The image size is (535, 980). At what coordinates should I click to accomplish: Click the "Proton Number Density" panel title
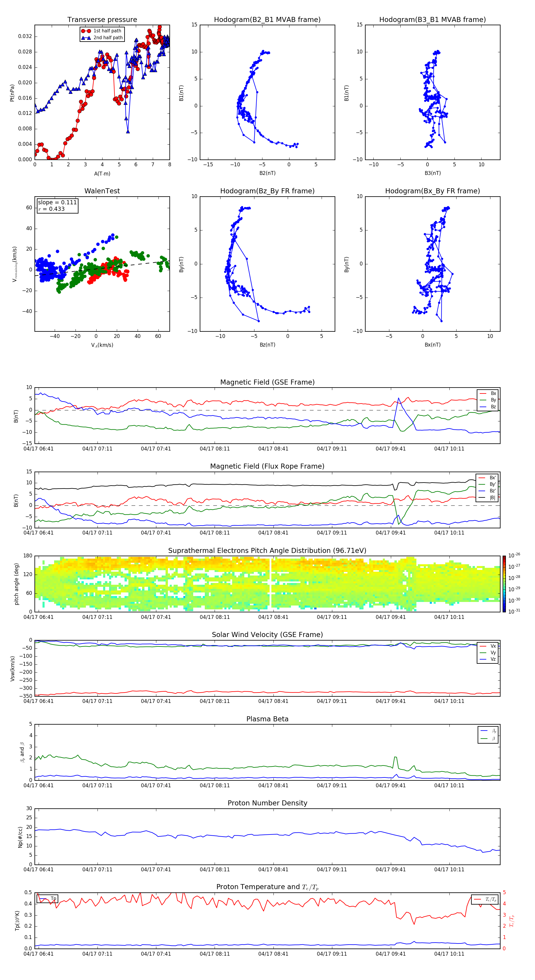[267, 803]
